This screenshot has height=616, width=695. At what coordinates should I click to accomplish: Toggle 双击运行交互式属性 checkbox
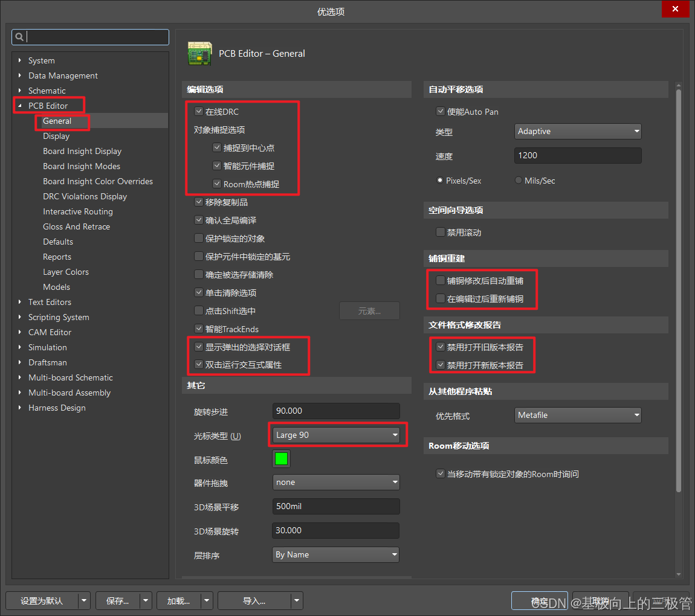199,364
